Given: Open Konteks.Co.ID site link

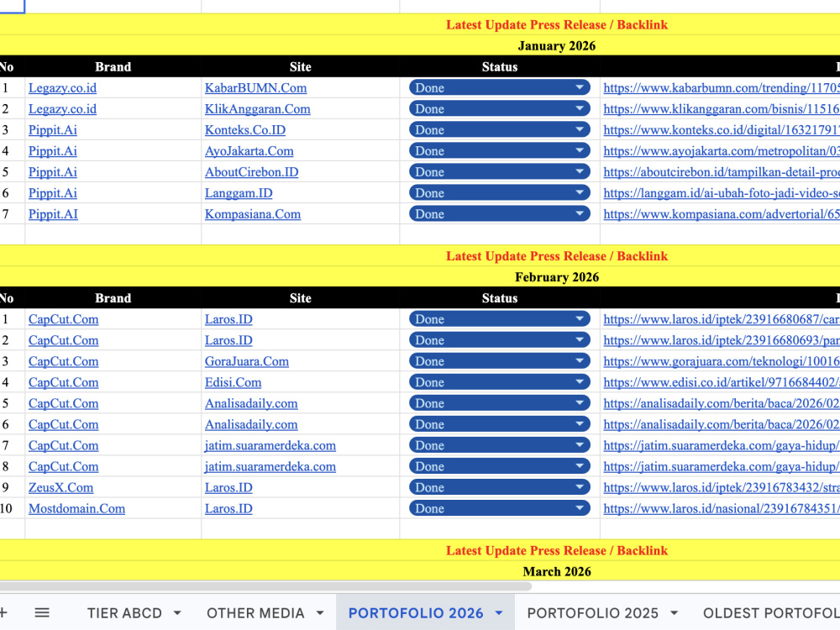Looking at the screenshot, I should tap(244, 129).
